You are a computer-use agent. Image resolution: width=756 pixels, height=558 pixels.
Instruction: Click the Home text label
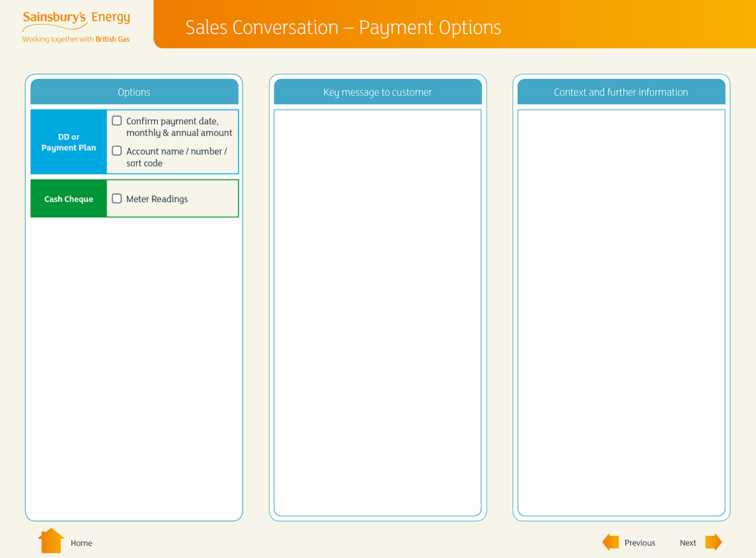81,543
